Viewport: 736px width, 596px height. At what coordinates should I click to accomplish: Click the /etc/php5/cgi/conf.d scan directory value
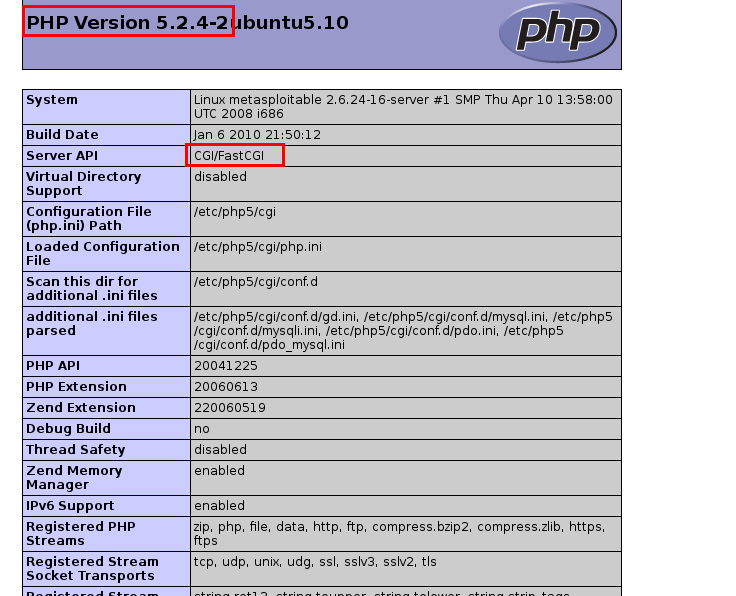(x=256, y=281)
